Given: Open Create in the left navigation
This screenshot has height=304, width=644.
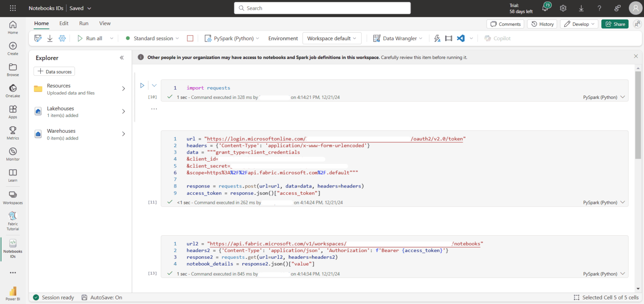Looking at the screenshot, I should (13, 49).
